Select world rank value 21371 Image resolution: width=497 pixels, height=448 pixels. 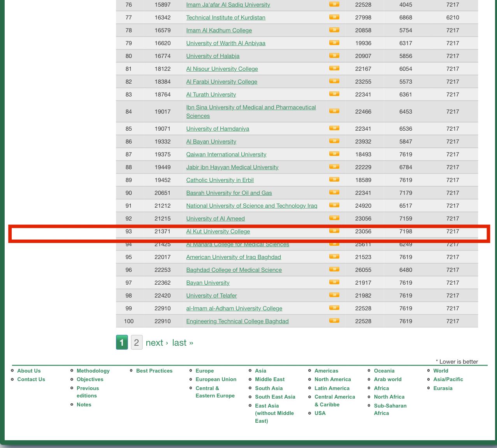point(162,231)
